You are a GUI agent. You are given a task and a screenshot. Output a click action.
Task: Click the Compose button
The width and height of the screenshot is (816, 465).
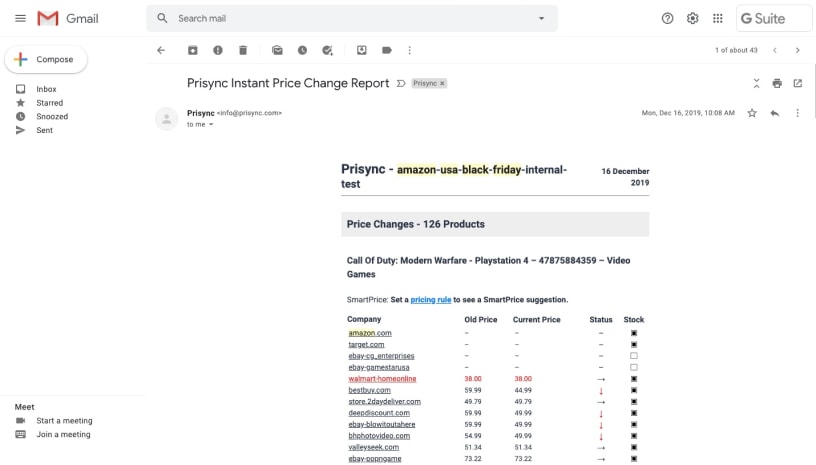click(x=46, y=60)
